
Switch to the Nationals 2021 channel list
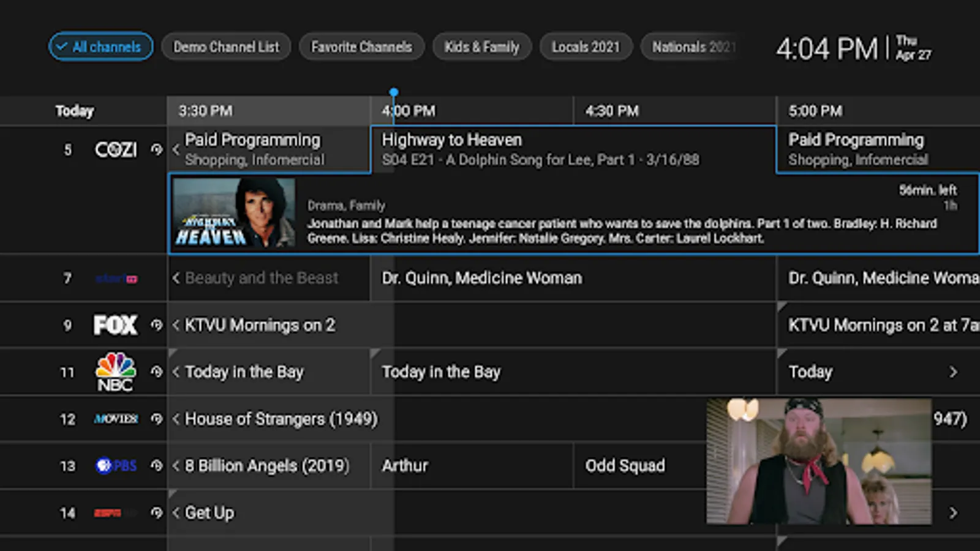693,47
